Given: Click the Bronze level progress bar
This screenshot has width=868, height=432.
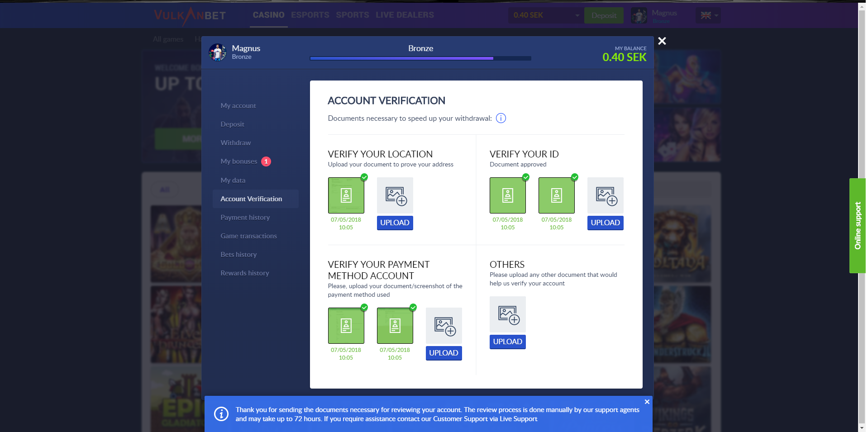Looking at the screenshot, I should 420,58.
